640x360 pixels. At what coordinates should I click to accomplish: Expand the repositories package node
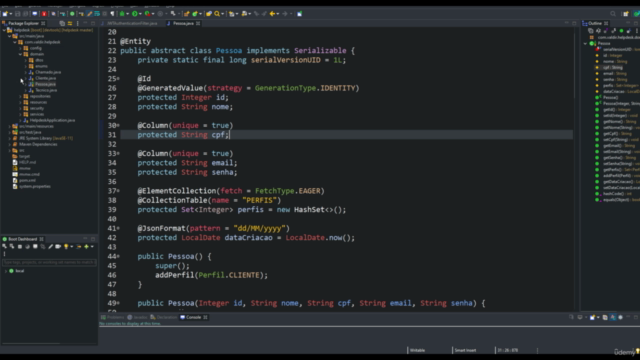tap(20, 96)
